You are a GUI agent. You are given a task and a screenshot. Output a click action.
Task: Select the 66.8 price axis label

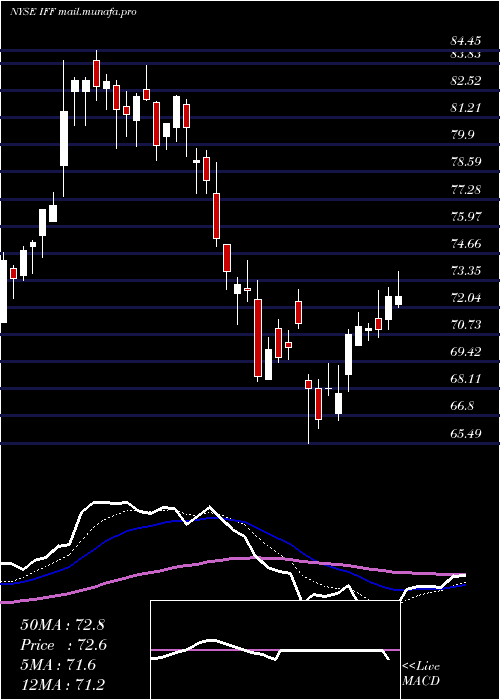pos(462,406)
